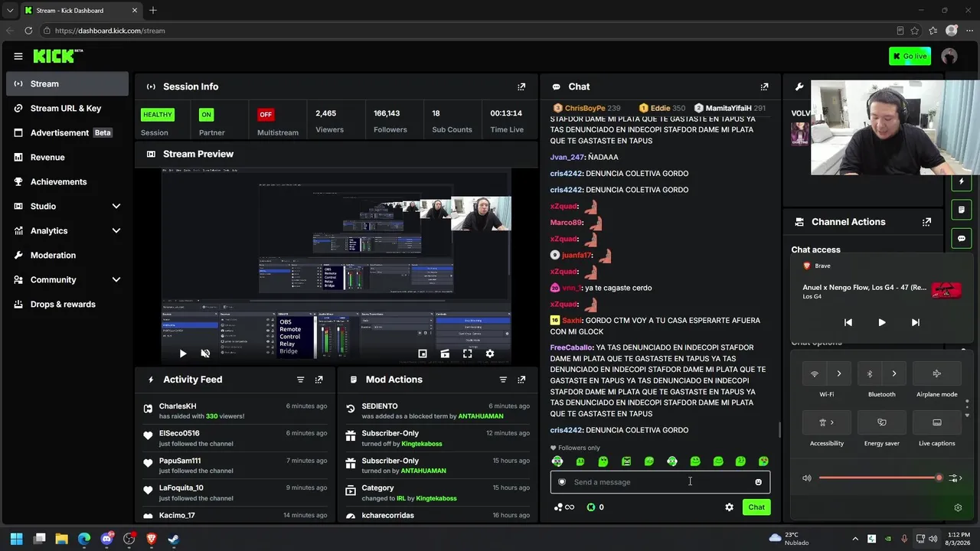Open Steam from the taskbar

(x=173, y=539)
